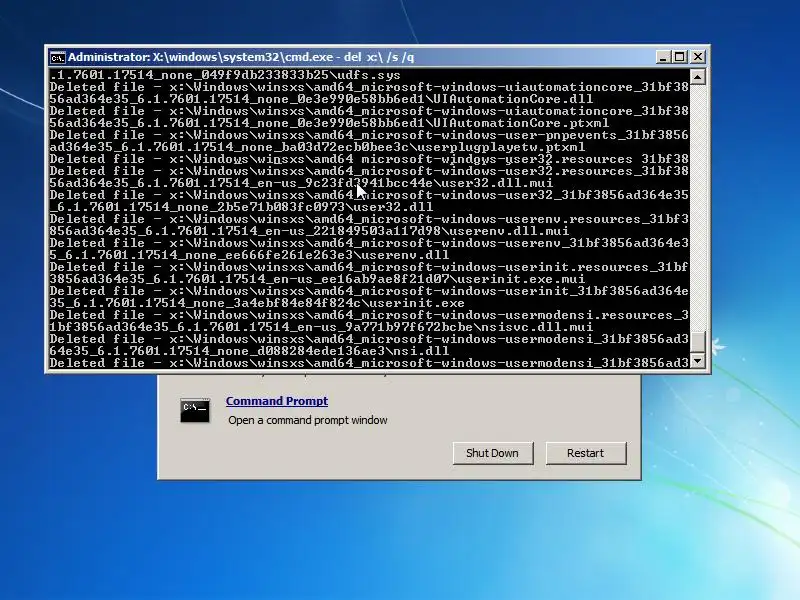
Task: Click the cmd.exe icon in the title bar
Action: tap(57, 58)
